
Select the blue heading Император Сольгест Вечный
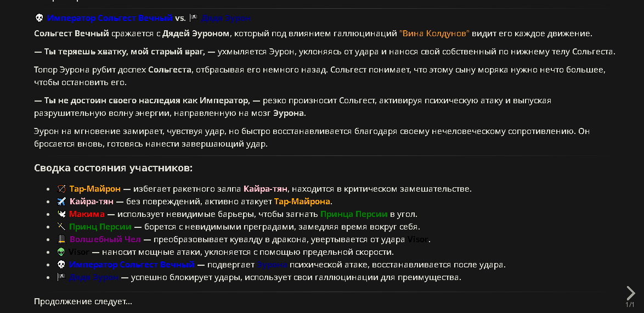(110, 18)
